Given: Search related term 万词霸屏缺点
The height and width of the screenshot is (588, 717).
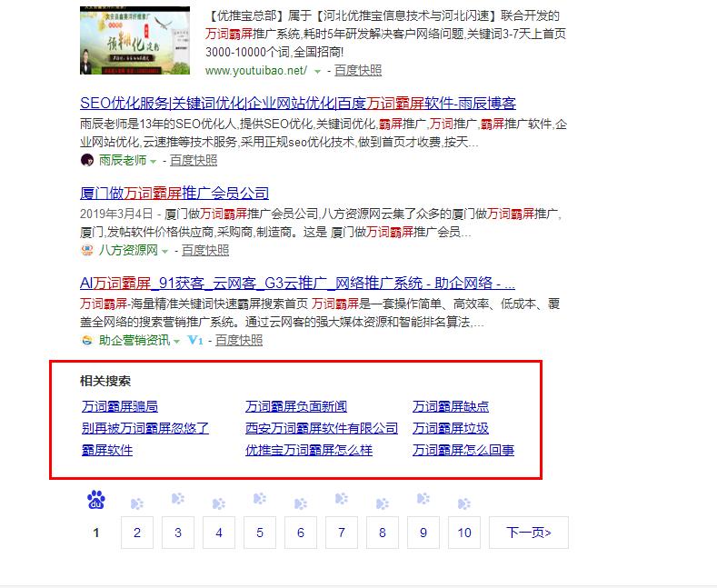Looking at the screenshot, I should 451,406.
